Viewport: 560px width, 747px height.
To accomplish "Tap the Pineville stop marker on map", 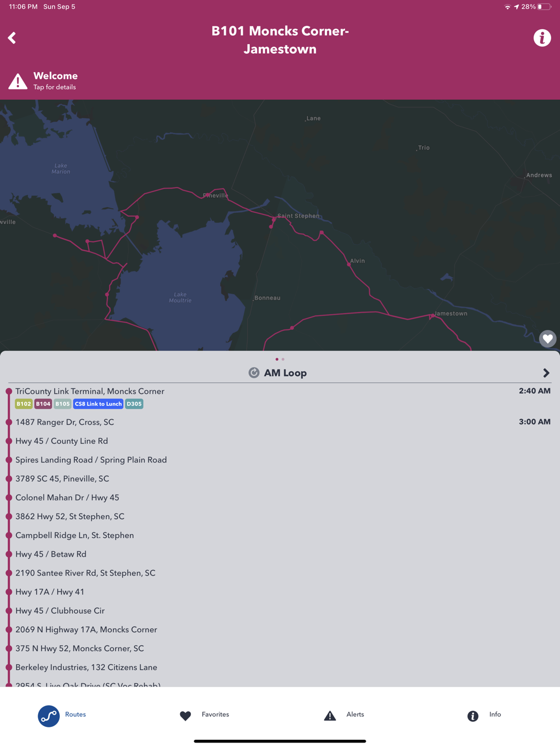I will (207, 195).
